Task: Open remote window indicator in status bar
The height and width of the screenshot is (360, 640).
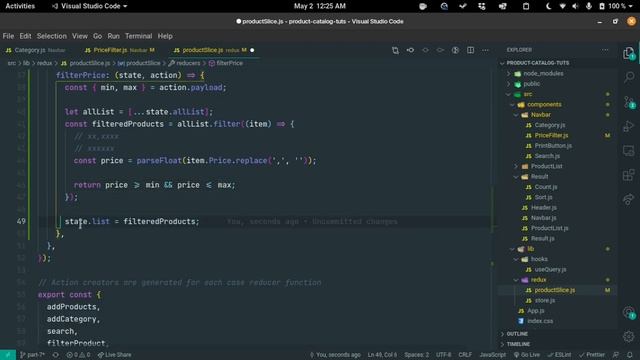Action: (8, 355)
